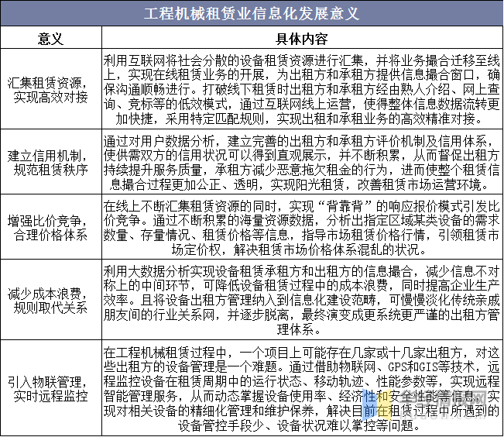
Task: Click the paragraph starting 在线上不断汇集租赁资源
Action: click(302, 228)
